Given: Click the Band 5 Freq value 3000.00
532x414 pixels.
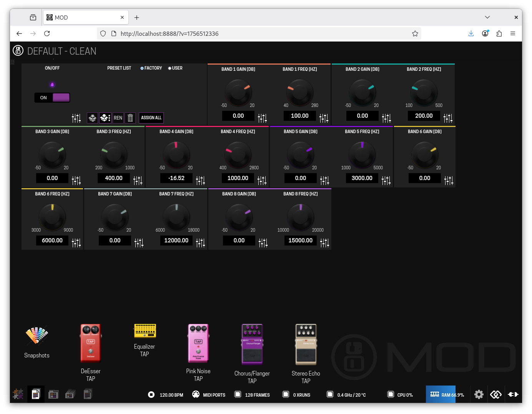Looking at the screenshot, I should point(362,178).
